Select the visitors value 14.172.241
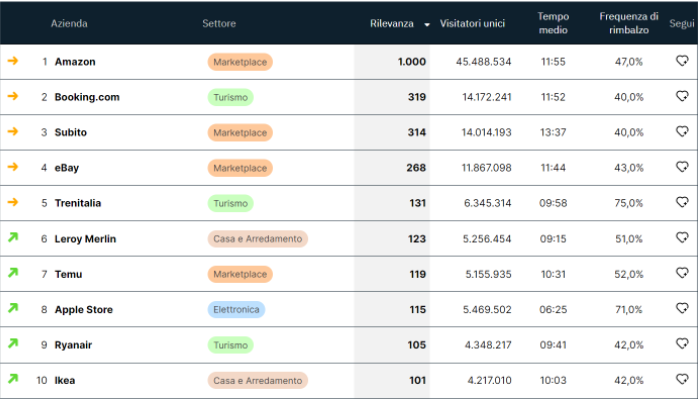The width and height of the screenshot is (698, 401). pos(487,97)
